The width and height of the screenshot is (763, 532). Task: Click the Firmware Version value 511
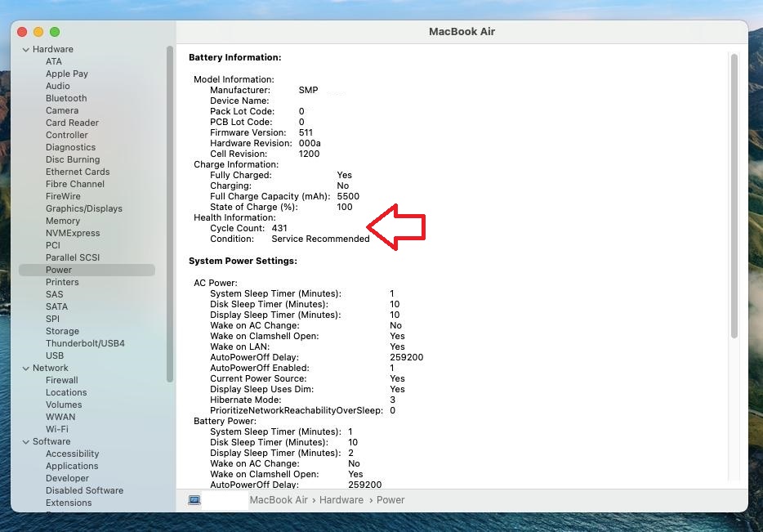click(306, 132)
